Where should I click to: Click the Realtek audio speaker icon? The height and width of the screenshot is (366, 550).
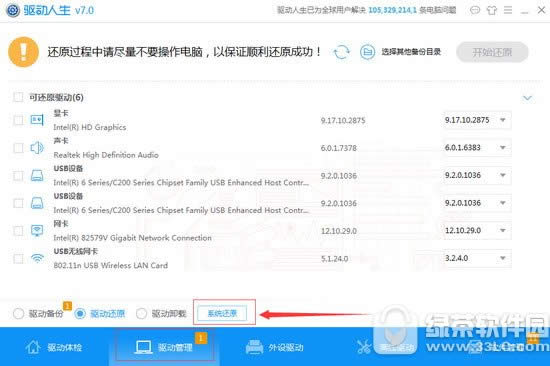pyautogui.click(x=37, y=148)
